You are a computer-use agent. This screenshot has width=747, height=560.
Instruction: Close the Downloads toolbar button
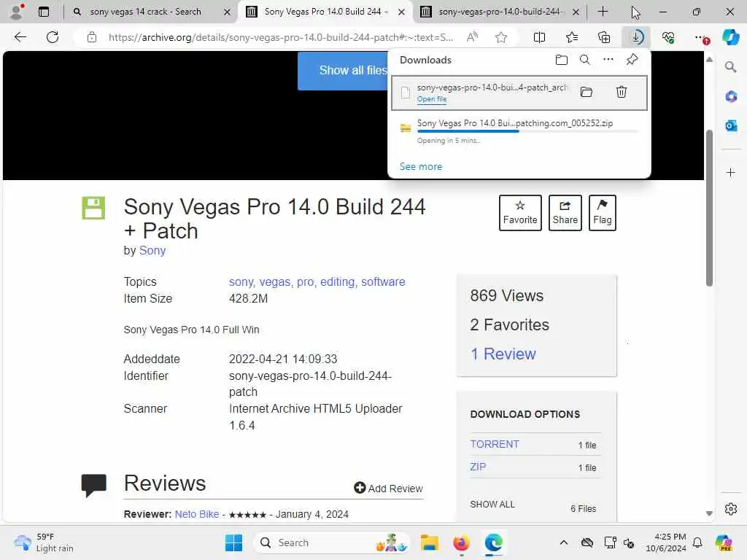(x=636, y=37)
